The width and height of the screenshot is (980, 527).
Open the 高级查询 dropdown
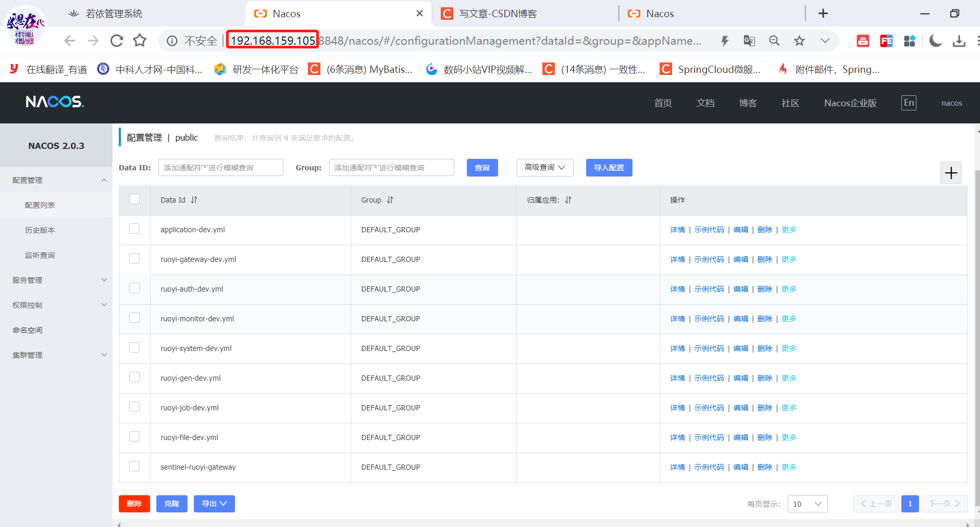[545, 168]
